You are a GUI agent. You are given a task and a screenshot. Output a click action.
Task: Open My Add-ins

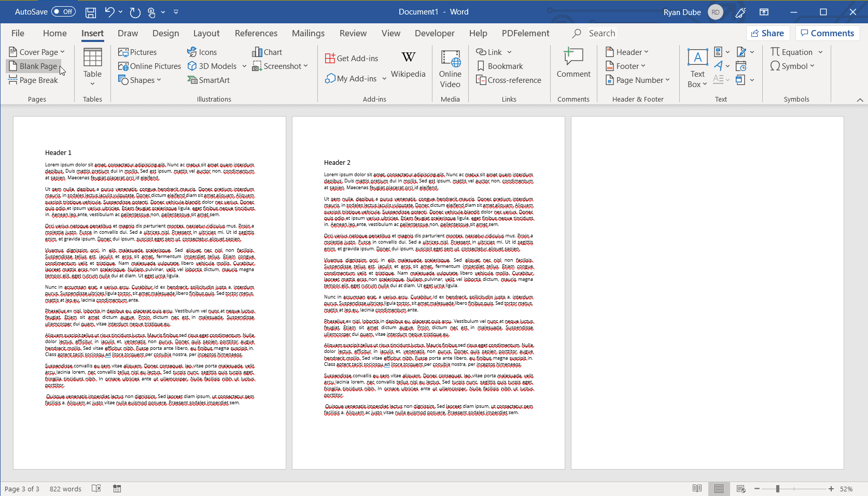tap(356, 78)
